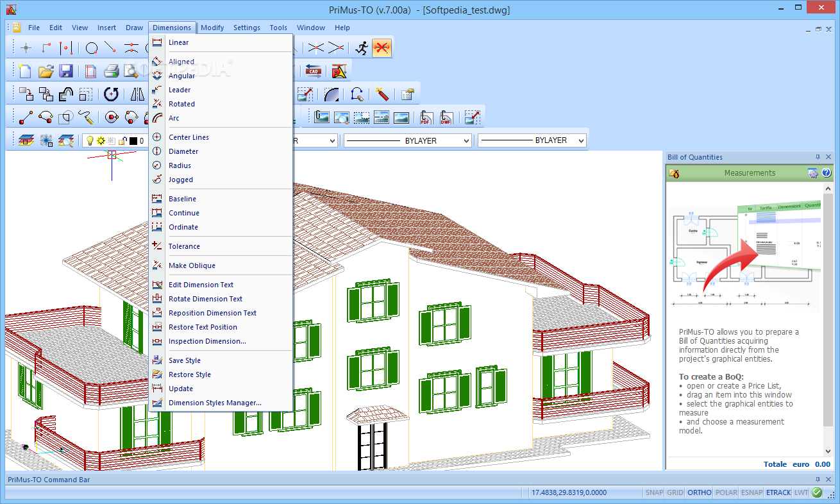Image resolution: width=840 pixels, height=504 pixels.
Task: Click the New drawing icon
Action: [x=25, y=71]
